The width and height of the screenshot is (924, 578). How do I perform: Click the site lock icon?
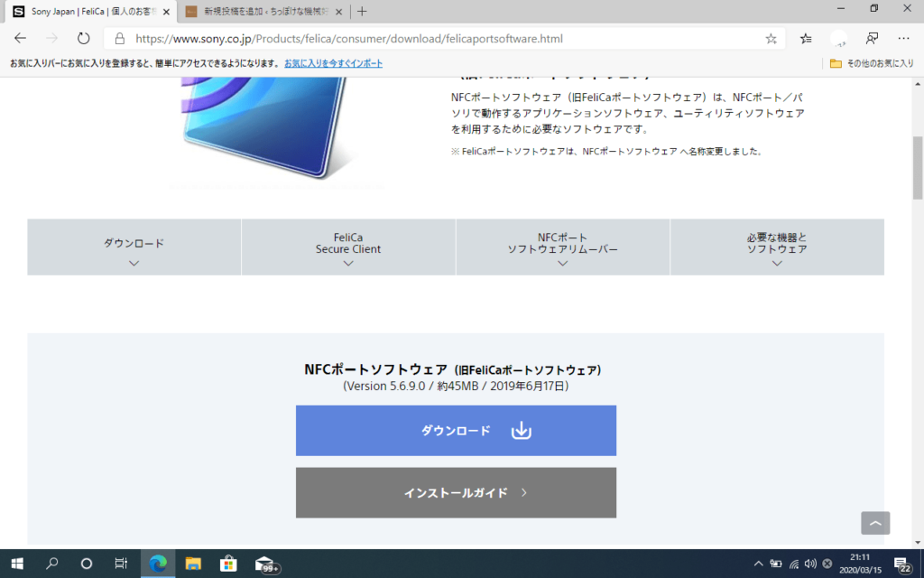click(x=120, y=39)
